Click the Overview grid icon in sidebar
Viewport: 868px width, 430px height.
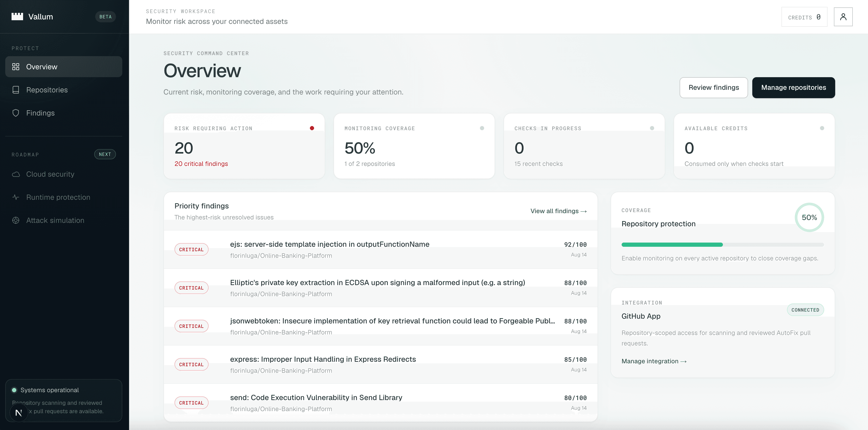pos(15,67)
